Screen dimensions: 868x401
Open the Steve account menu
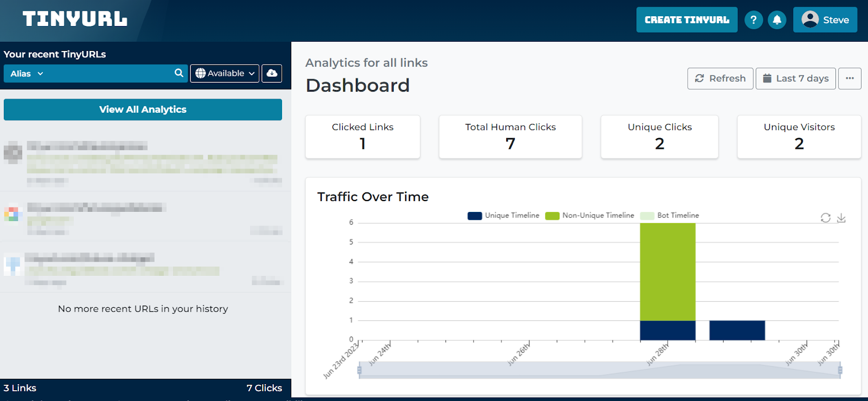pyautogui.click(x=825, y=20)
